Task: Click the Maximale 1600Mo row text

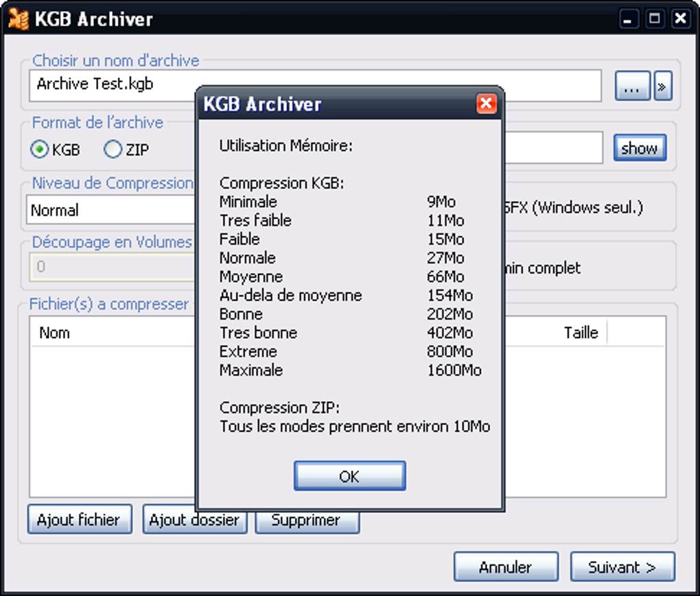Action: (x=350, y=370)
